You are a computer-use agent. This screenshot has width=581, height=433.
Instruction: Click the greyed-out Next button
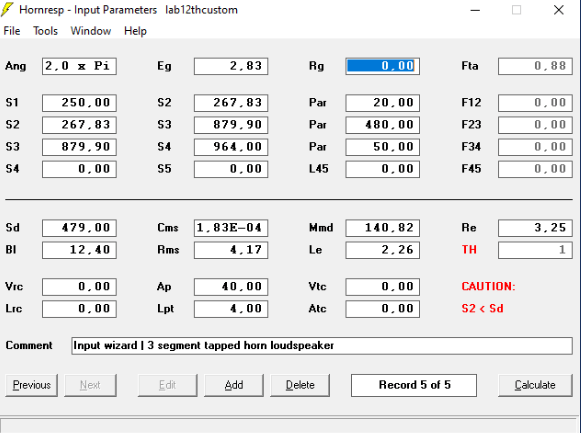click(90, 385)
